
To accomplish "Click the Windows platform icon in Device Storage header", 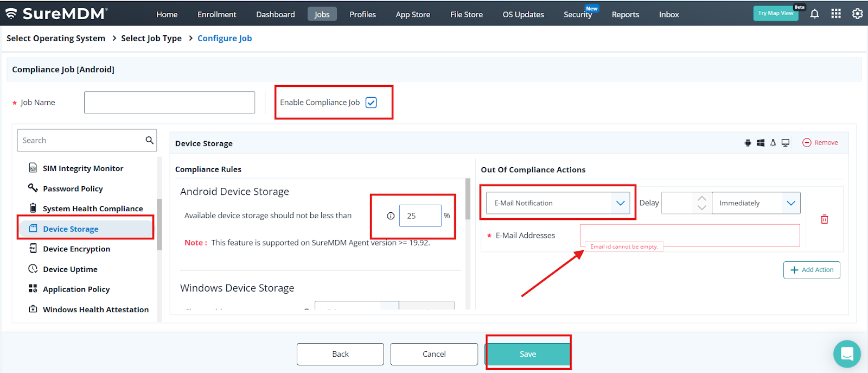I will 760,143.
